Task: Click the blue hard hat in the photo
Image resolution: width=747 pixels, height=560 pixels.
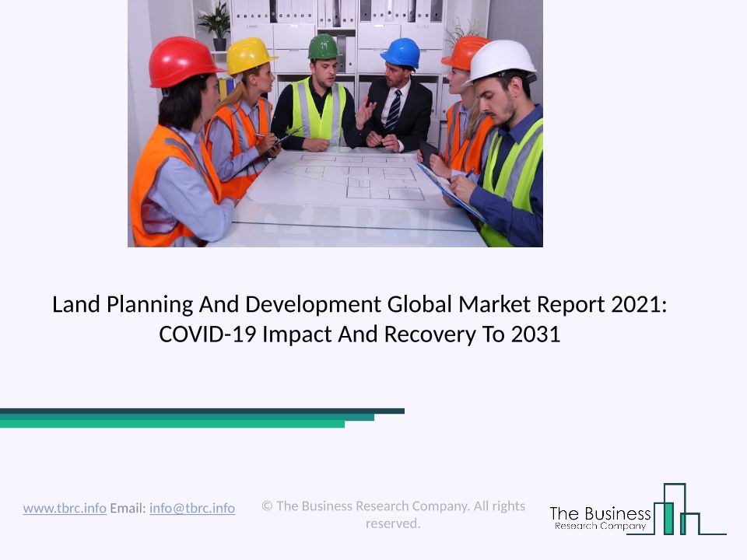Action: (x=401, y=53)
